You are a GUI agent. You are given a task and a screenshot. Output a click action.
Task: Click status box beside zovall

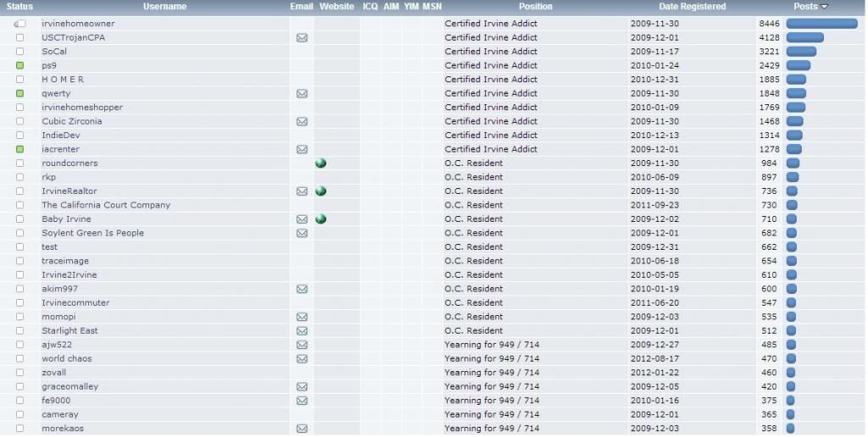tap(20, 373)
